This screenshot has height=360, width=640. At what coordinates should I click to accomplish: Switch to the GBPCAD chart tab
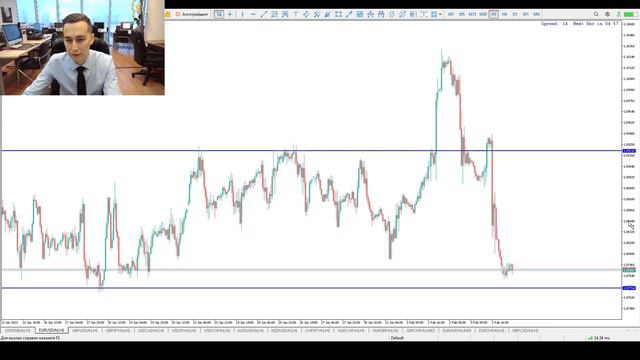[x=525, y=330]
